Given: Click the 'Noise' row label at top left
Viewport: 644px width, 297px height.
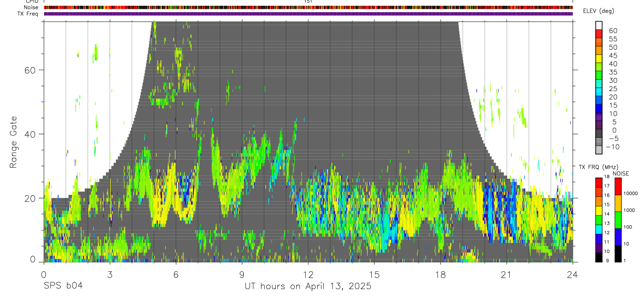Looking at the screenshot, I should (x=31, y=7).
